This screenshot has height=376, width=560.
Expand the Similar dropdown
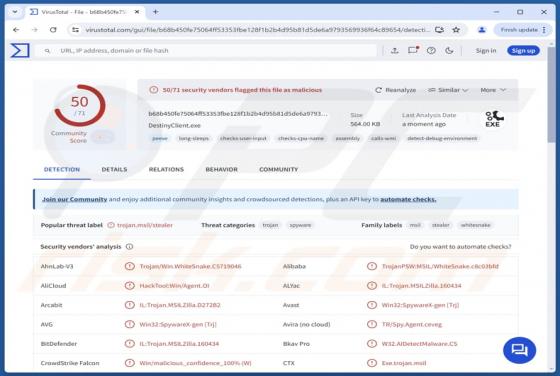coord(448,90)
